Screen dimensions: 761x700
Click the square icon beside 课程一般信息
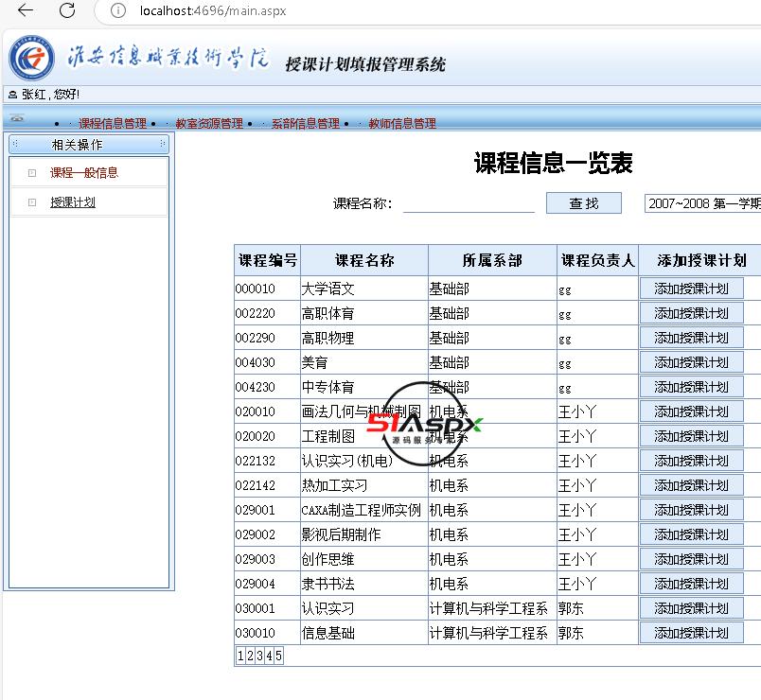coord(32,173)
